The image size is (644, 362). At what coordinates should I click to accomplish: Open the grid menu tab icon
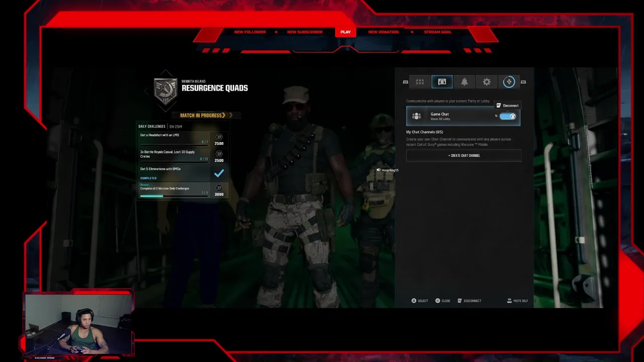pyautogui.click(x=420, y=82)
